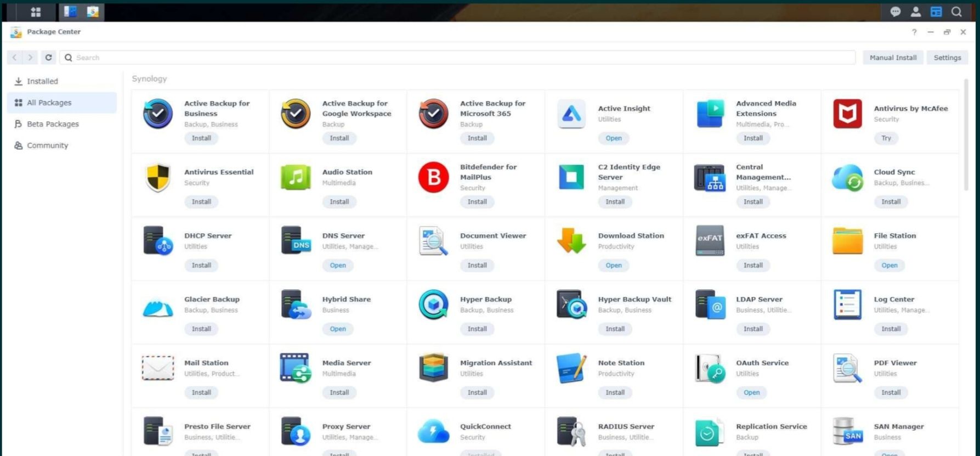
Task: Click the Note Station icon
Action: point(571,368)
